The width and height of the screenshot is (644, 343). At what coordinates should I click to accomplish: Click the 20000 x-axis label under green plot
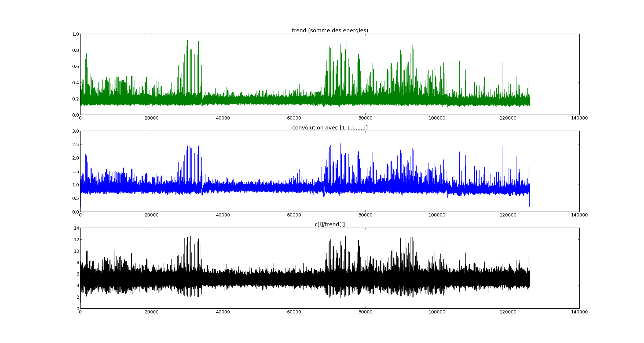[x=152, y=118]
